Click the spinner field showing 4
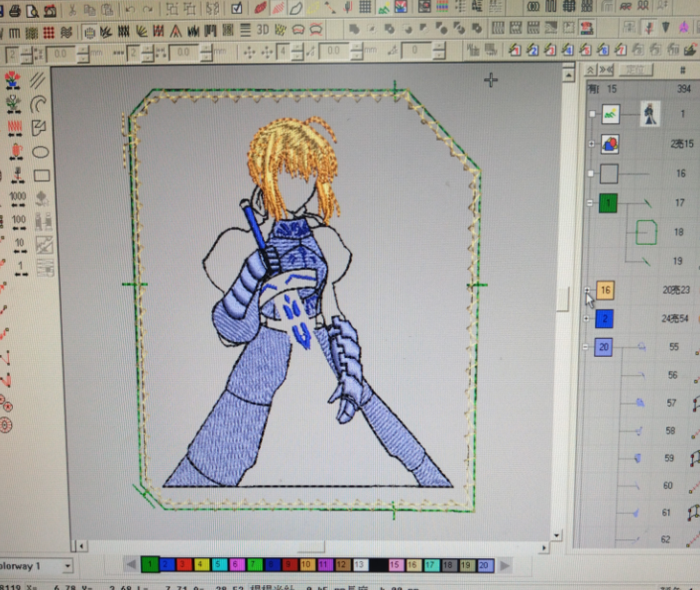The height and width of the screenshot is (590, 700). pyautogui.click(x=283, y=52)
